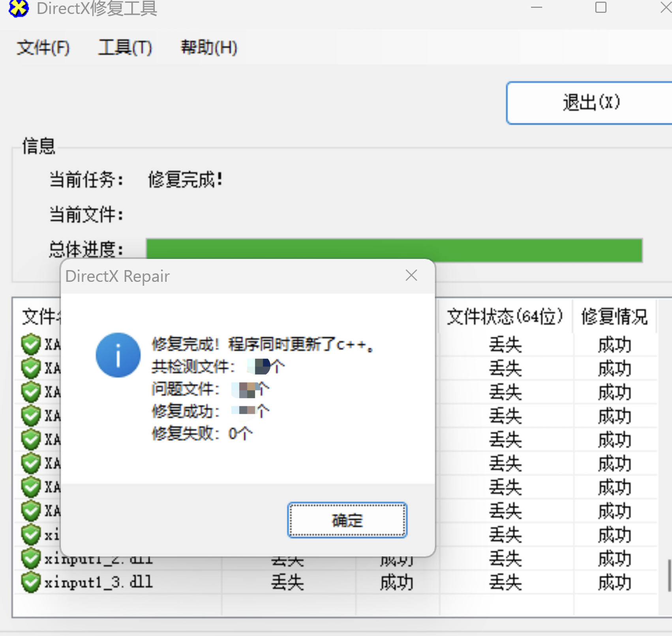
Task: Click the green shield icon beside xinput1_3.dll
Action: 31,582
